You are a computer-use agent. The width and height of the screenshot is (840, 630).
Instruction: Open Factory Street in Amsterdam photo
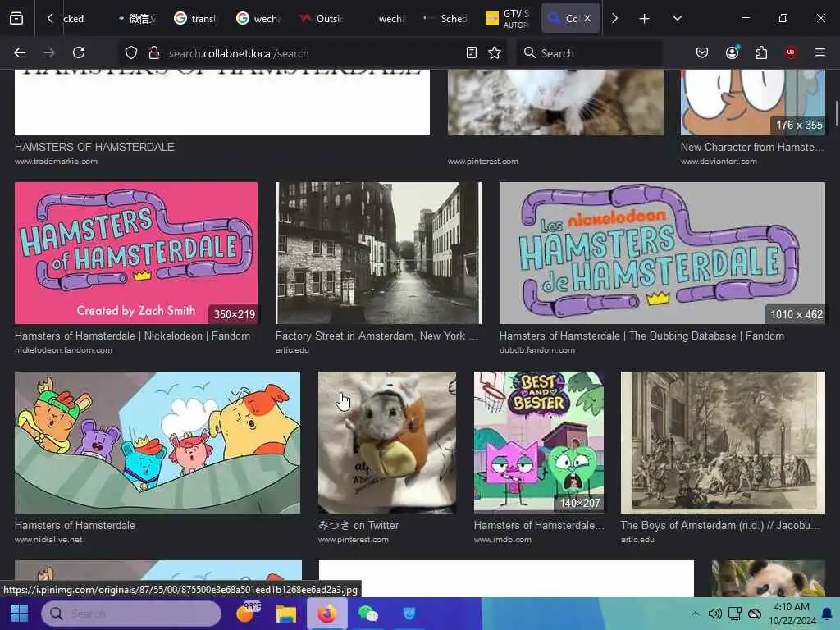378,253
